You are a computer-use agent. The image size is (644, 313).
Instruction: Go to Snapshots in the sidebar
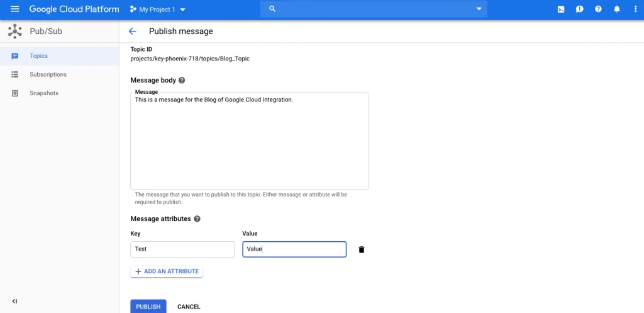(60, 93)
